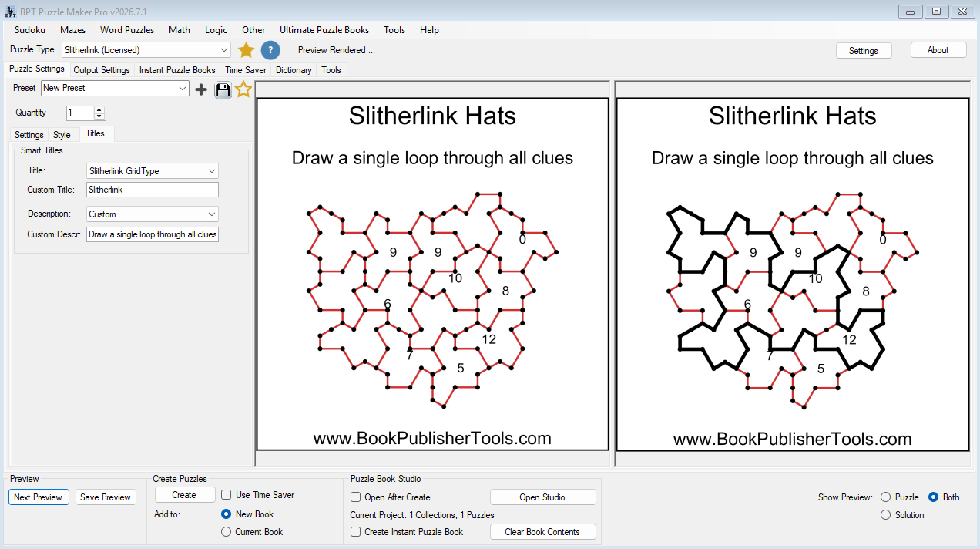The image size is (980, 549).
Task: Click the Settings button at top right
Action: tap(864, 51)
